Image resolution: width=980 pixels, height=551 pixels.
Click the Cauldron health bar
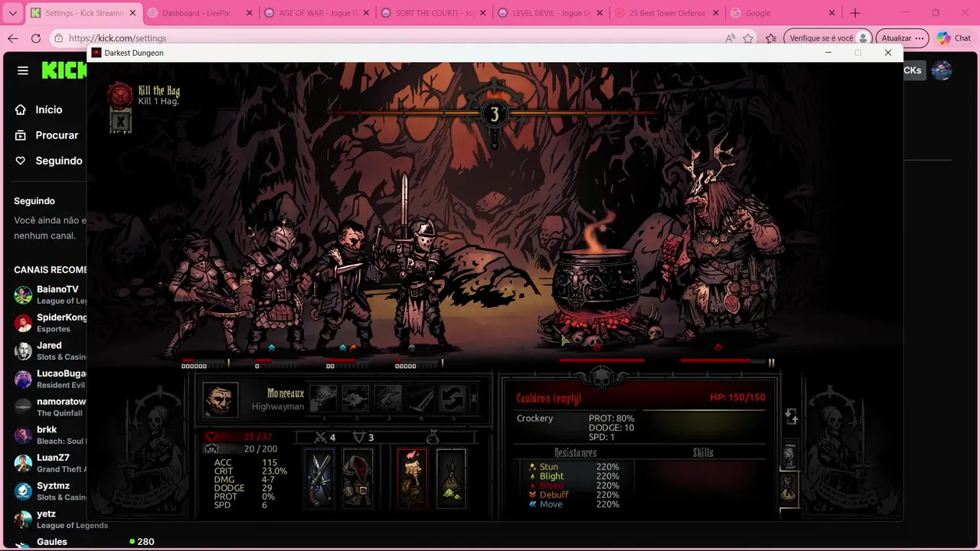click(602, 360)
